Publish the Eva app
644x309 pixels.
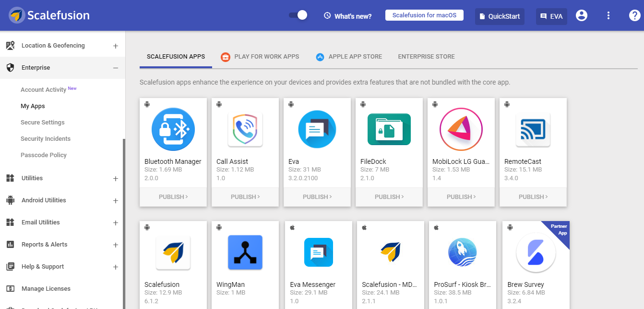(x=317, y=197)
